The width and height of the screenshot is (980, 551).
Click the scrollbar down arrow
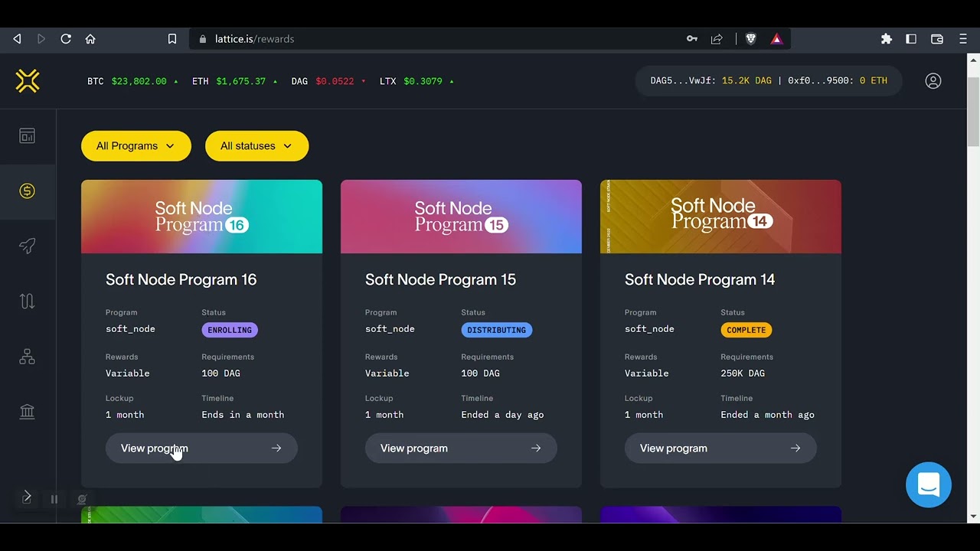pyautogui.click(x=974, y=517)
